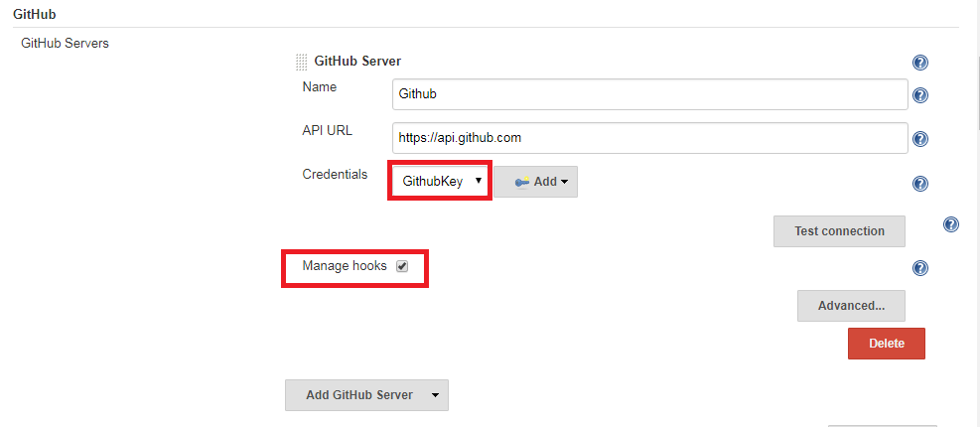
Task: Open the Advanced... settings button
Action: tap(851, 306)
